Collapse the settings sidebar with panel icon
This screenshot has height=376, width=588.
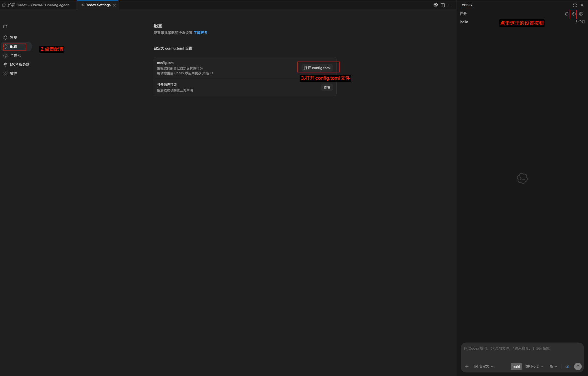tap(5, 27)
